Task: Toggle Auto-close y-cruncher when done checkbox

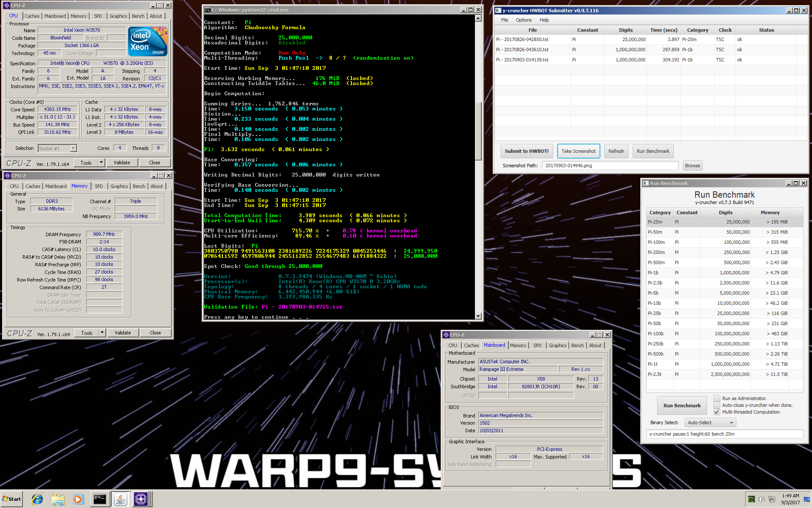Action: coord(717,405)
